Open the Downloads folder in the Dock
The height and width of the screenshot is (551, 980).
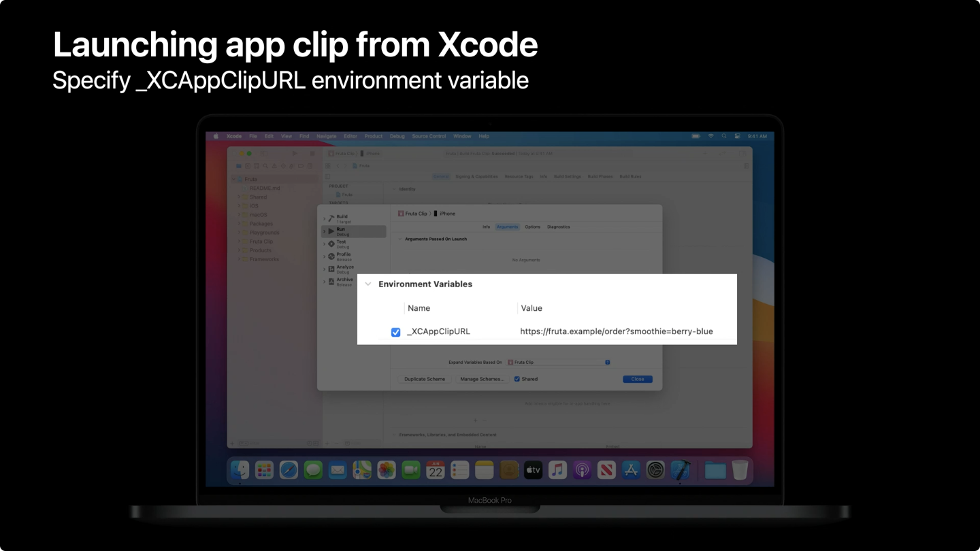coord(715,469)
